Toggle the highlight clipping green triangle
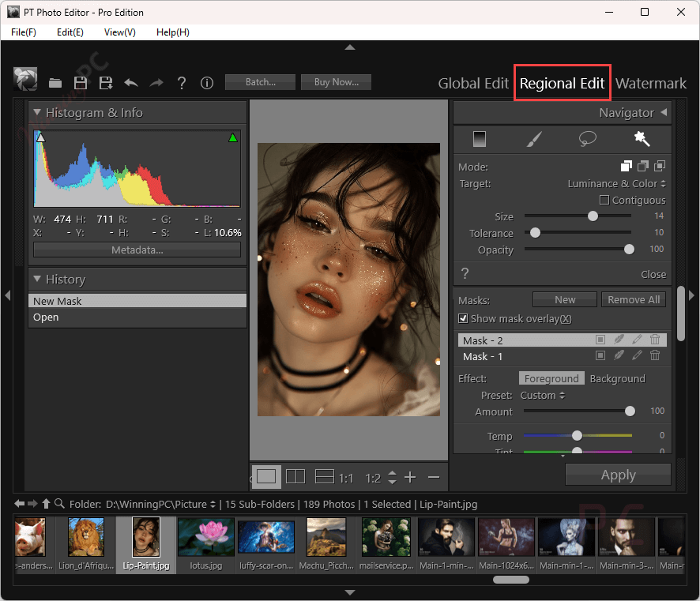The image size is (700, 601). 232,138
